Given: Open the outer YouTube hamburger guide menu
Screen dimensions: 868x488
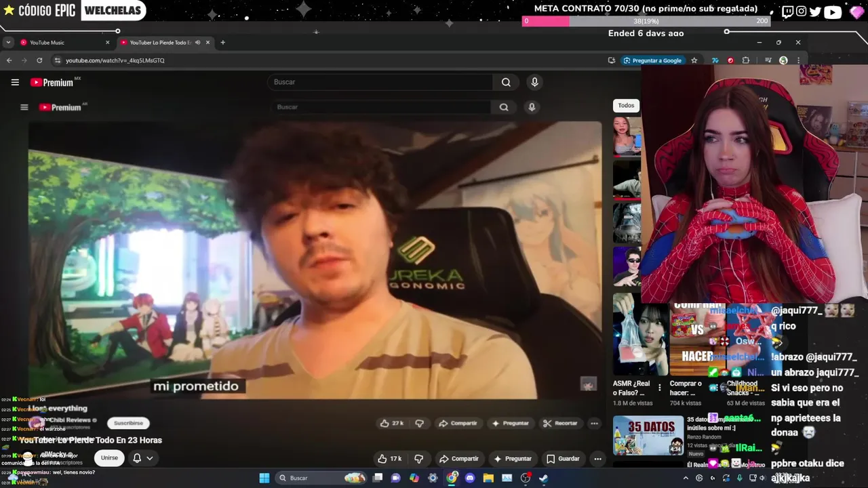Looking at the screenshot, I should click(x=15, y=82).
